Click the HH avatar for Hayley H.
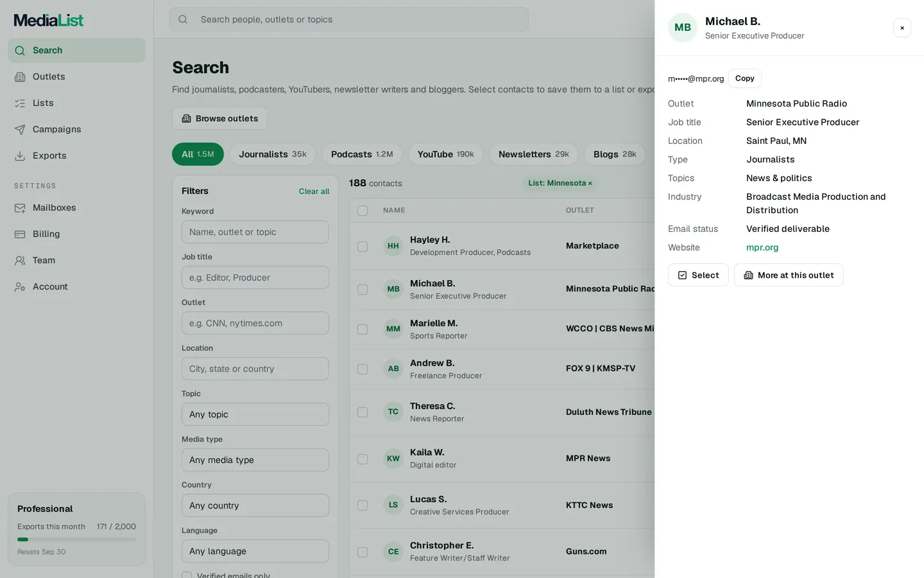 click(393, 246)
